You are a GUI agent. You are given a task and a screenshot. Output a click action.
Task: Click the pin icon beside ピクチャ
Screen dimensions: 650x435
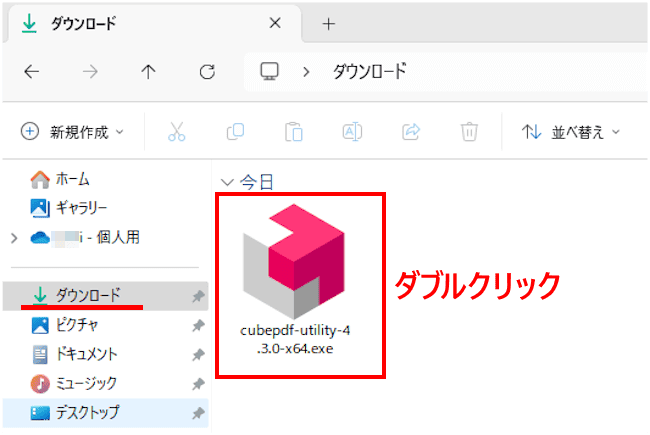click(198, 326)
